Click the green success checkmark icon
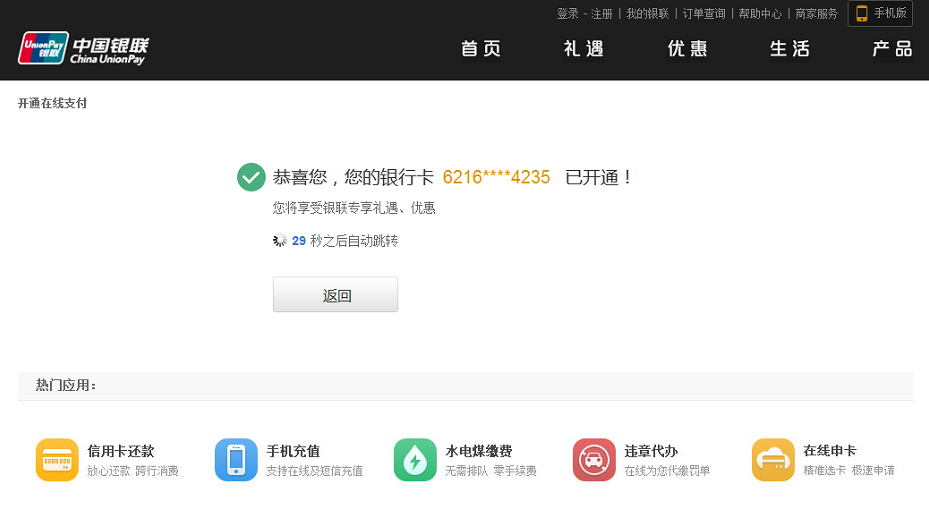929x514 pixels. (251, 177)
